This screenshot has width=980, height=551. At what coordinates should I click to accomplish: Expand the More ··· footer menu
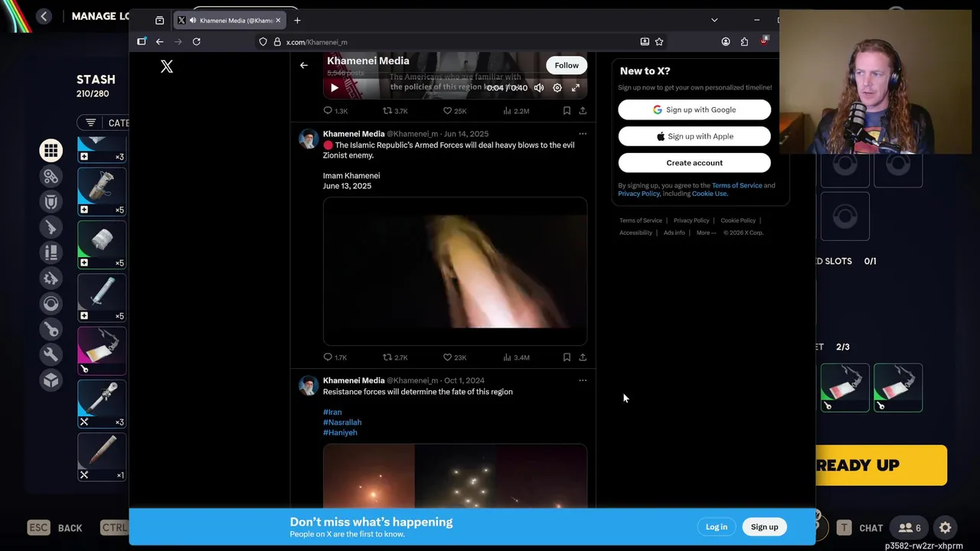click(x=707, y=233)
